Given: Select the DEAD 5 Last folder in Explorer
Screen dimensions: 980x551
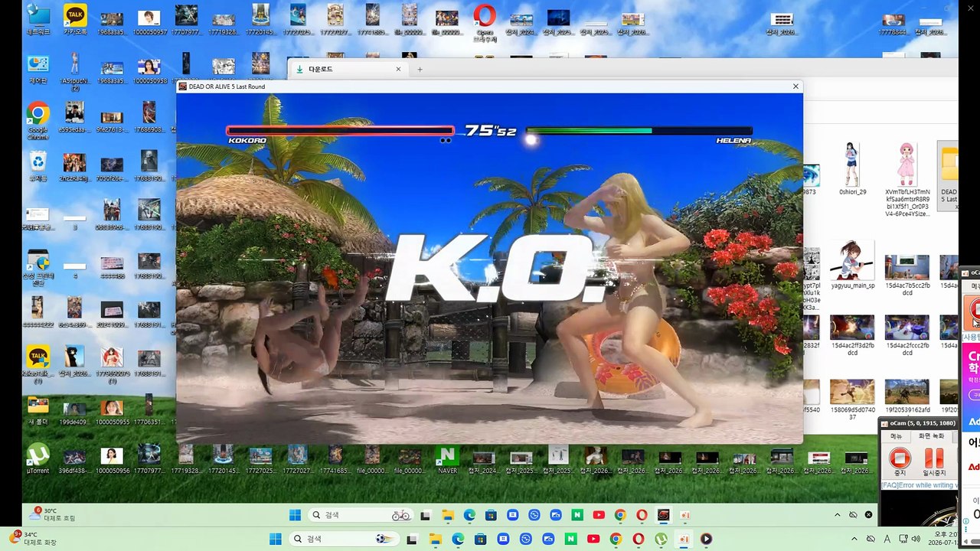Looking at the screenshot, I should pyautogui.click(x=949, y=178).
